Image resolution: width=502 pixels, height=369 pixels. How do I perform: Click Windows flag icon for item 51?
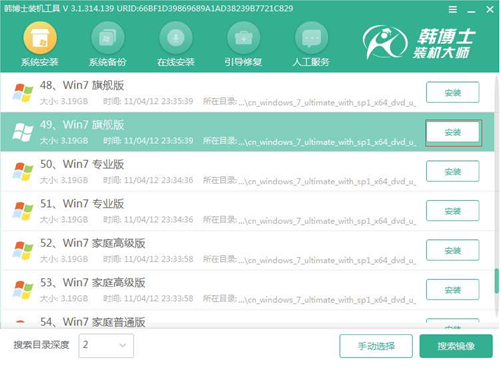click(x=23, y=211)
